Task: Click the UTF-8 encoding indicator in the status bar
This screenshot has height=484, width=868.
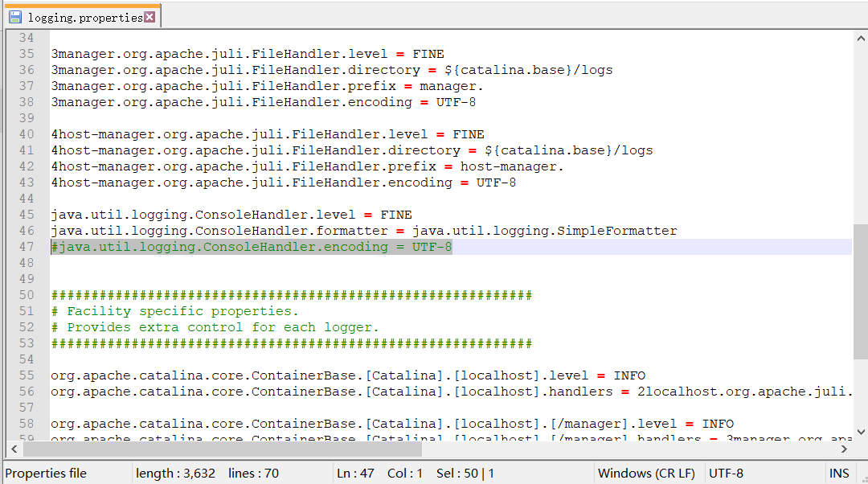Action: pyautogui.click(x=726, y=473)
